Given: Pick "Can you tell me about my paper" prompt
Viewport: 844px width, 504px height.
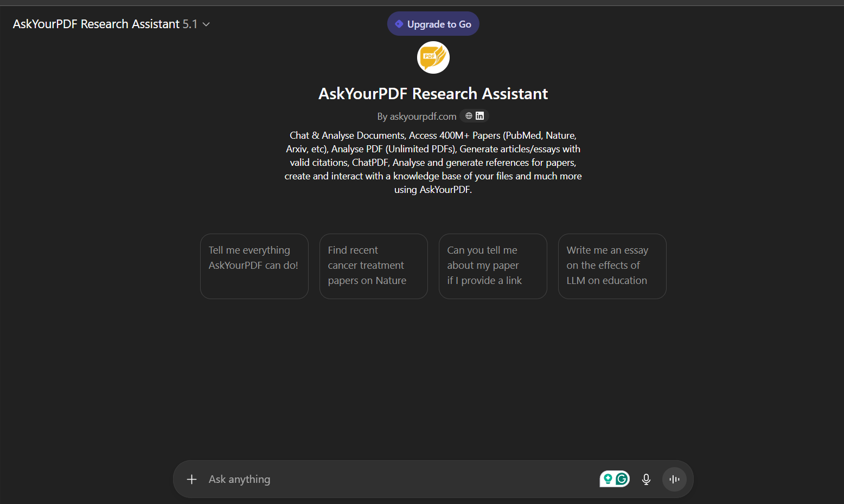Looking at the screenshot, I should point(493,266).
